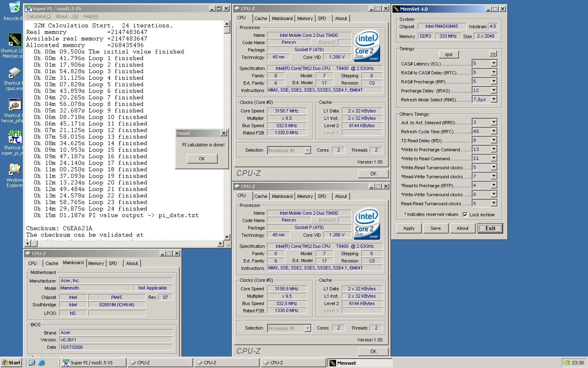
Task: Click the About button in MemSet
Action: [463, 228]
